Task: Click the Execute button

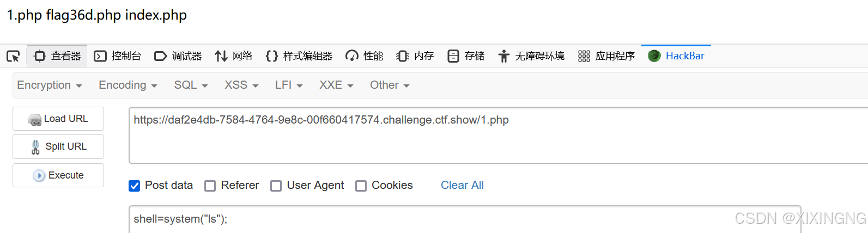Action: 58,175
